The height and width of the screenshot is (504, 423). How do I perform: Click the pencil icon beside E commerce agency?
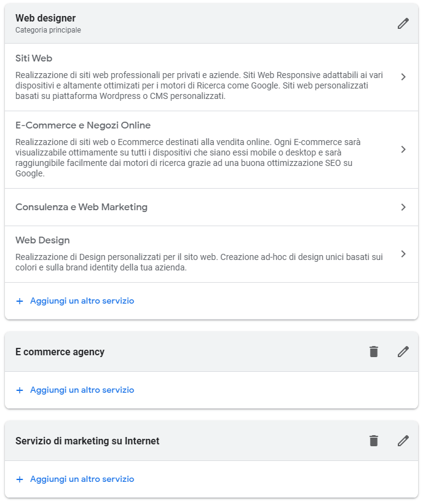click(x=403, y=352)
